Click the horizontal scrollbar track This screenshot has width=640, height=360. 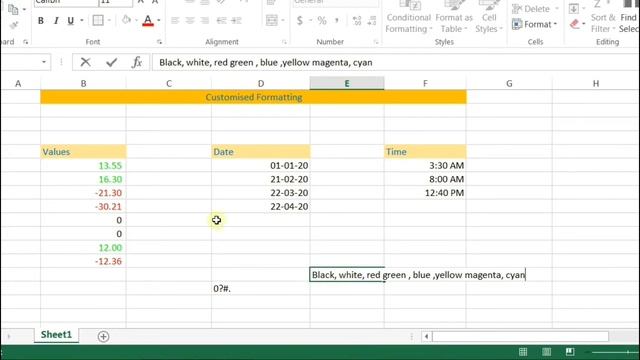[x=520, y=336]
